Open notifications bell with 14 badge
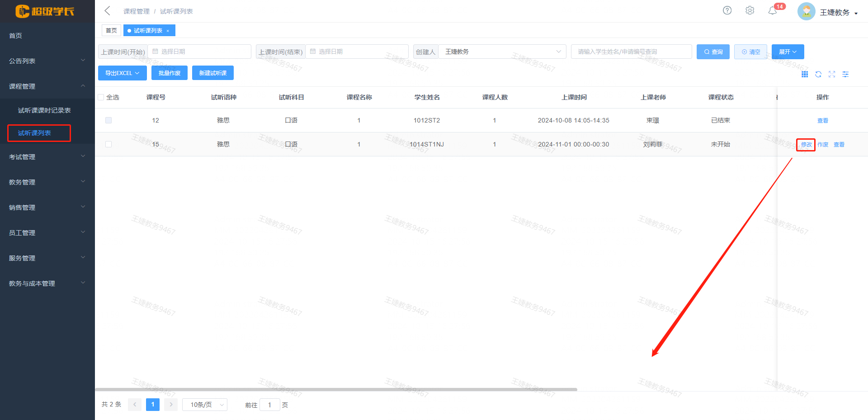The image size is (868, 420). point(773,11)
